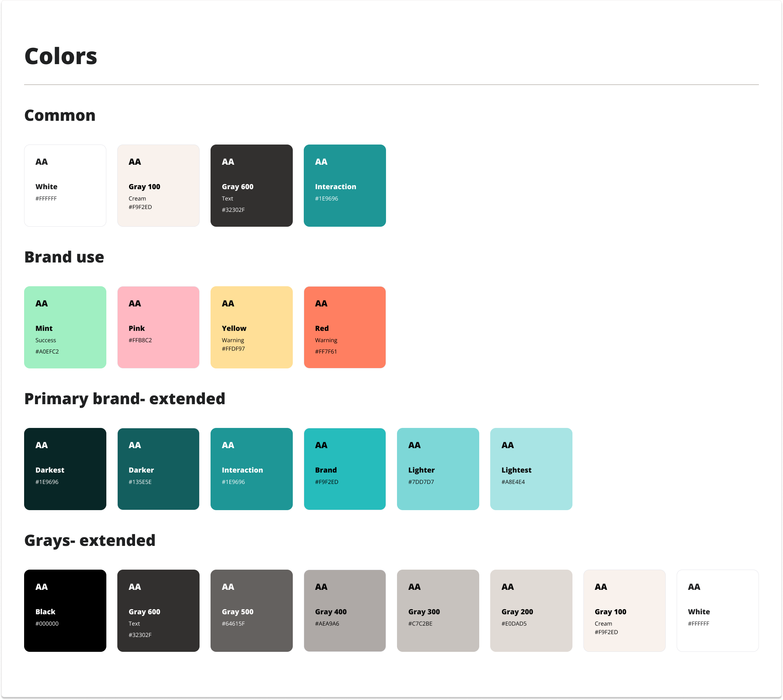Click the Gray 200 swatch
The image size is (783, 700).
click(x=531, y=610)
